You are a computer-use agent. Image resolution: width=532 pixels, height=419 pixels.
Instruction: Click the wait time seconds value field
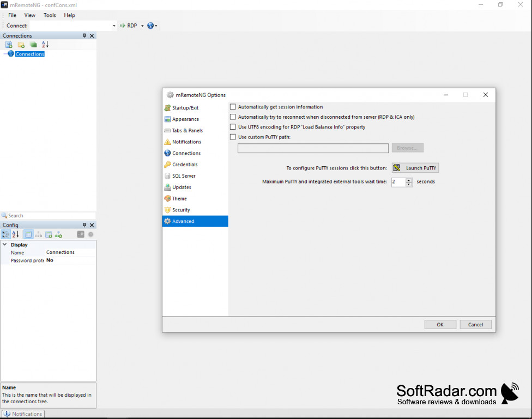point(398,182)
